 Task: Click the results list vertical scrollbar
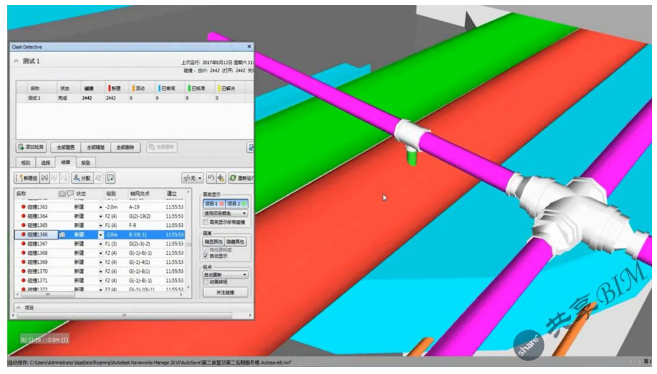188,241
